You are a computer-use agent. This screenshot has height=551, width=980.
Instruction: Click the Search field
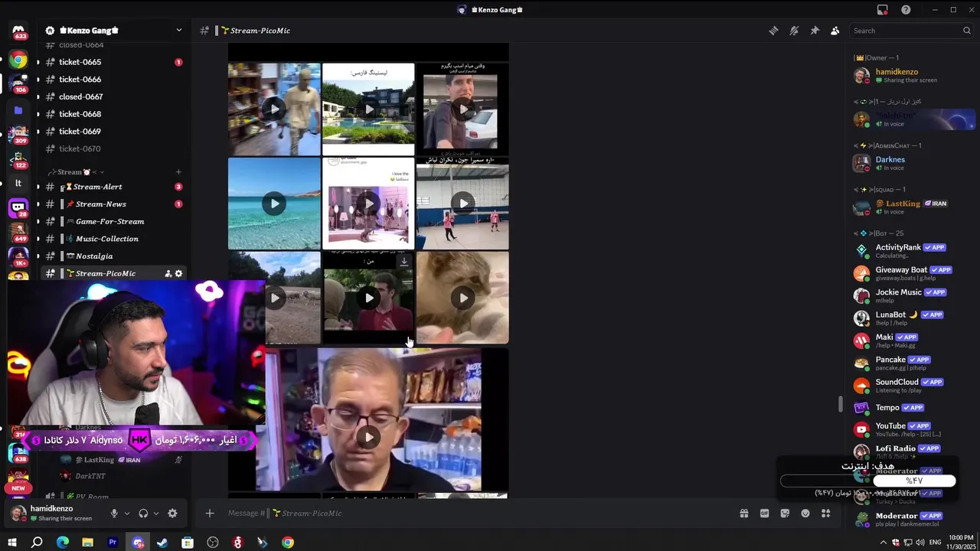pyautogui.click(x=912, y=31)
